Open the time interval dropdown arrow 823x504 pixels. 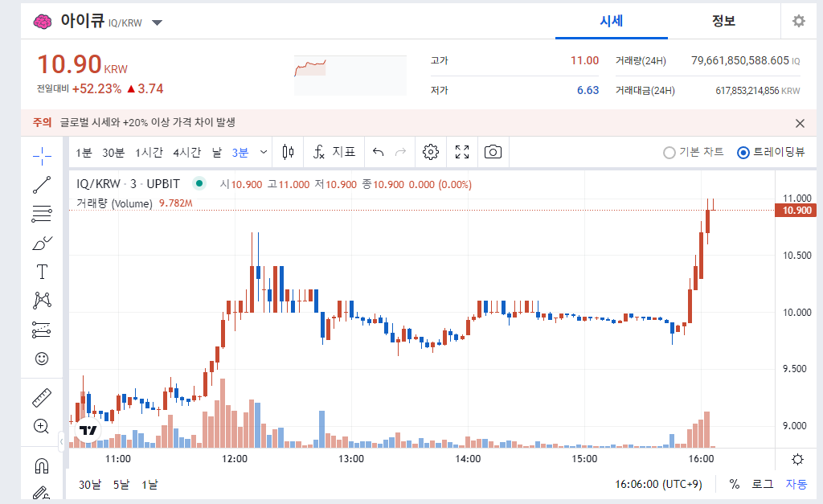pos(264,152)
